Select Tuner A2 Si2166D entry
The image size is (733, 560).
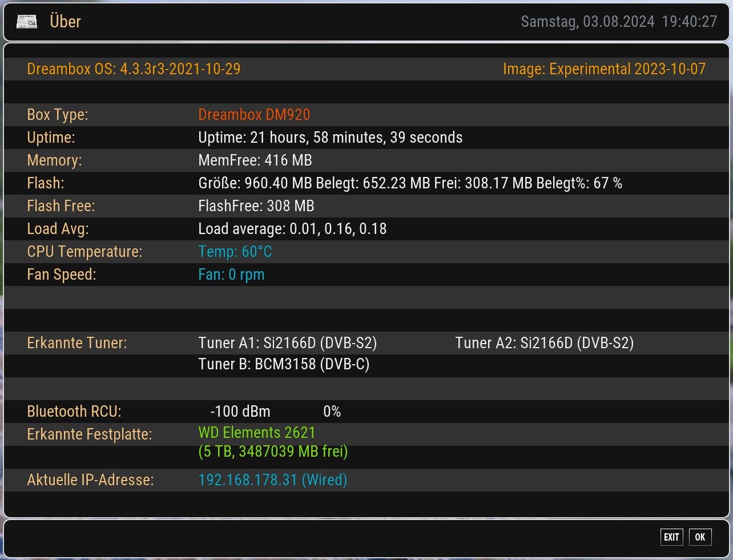click(x=544, y=343)
